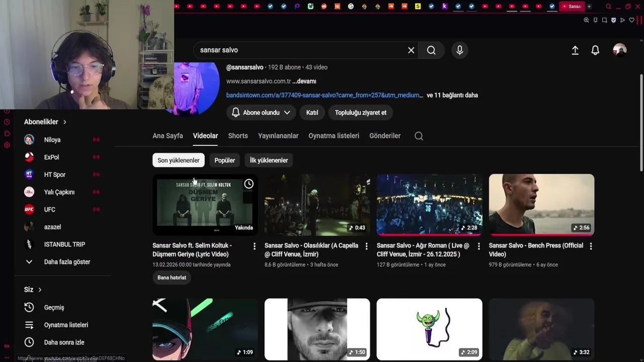
Task: Show the ve 11 bağlantı daha links
Action: tap(452, 95)
